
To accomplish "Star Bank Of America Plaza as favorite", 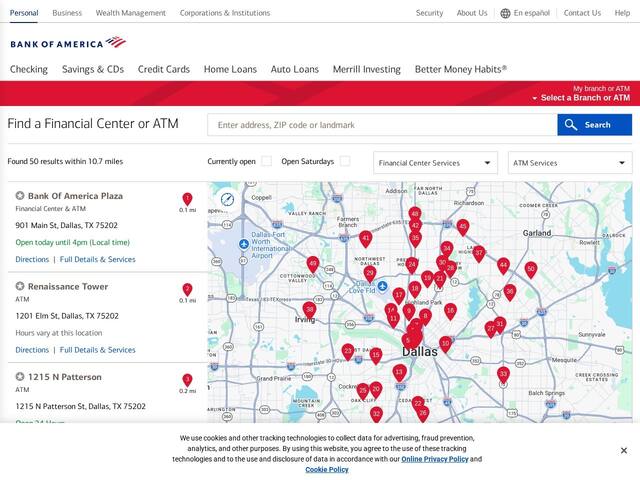I will coord(20,196).
